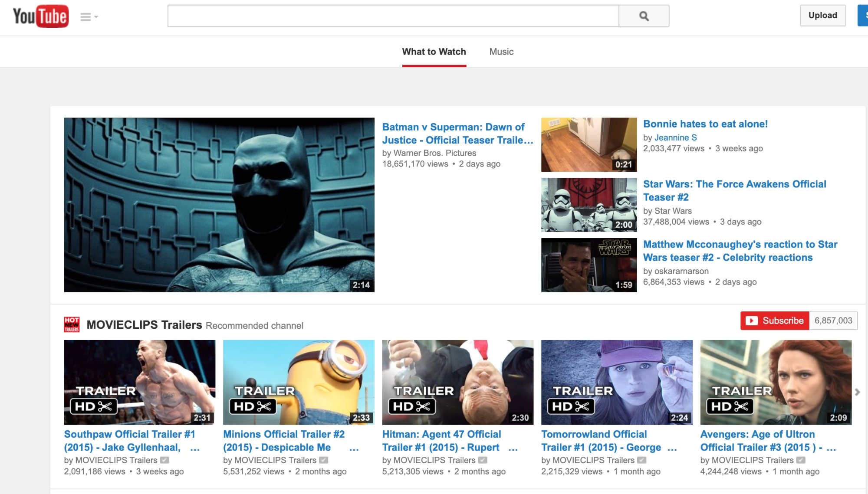
Task: Open Star Wars: The Force Awakens Teaser #2 title
Action: tap(734, 191)
